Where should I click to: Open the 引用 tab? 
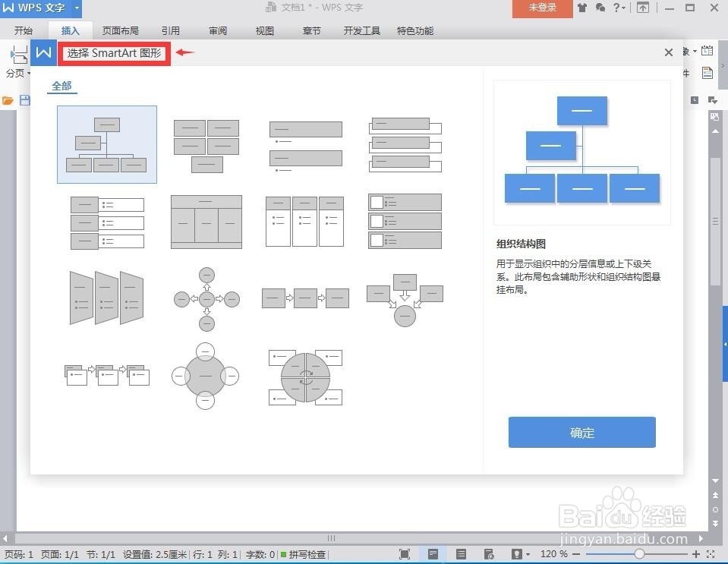[170, 30]
